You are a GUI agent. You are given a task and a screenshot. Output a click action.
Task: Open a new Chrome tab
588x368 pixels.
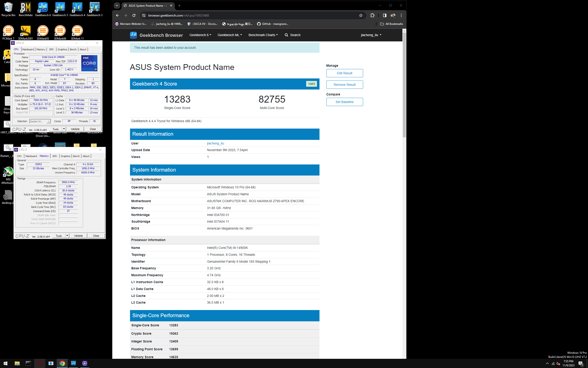pos(179,5)
